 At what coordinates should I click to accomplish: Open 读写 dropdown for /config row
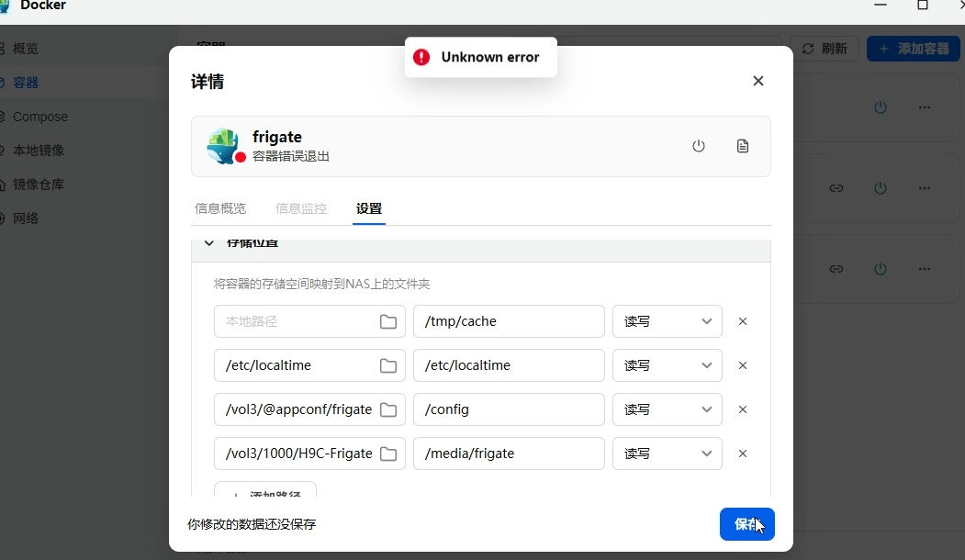coord(668,409)
